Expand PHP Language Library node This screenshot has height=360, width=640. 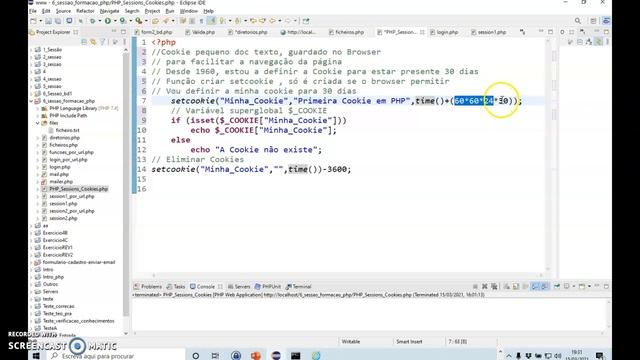38,108
